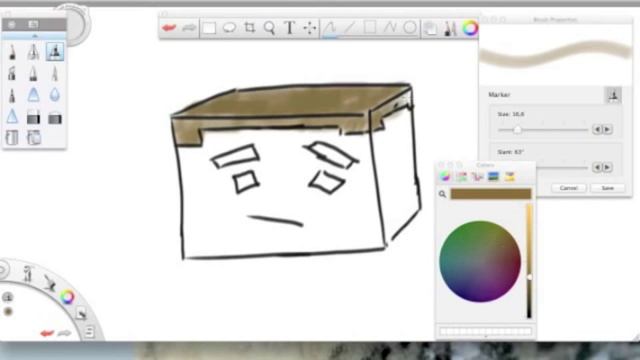
Task: Switch to Color Palettes tab in Colors panel
Action: pyautogui.click(x=477, y=176)
